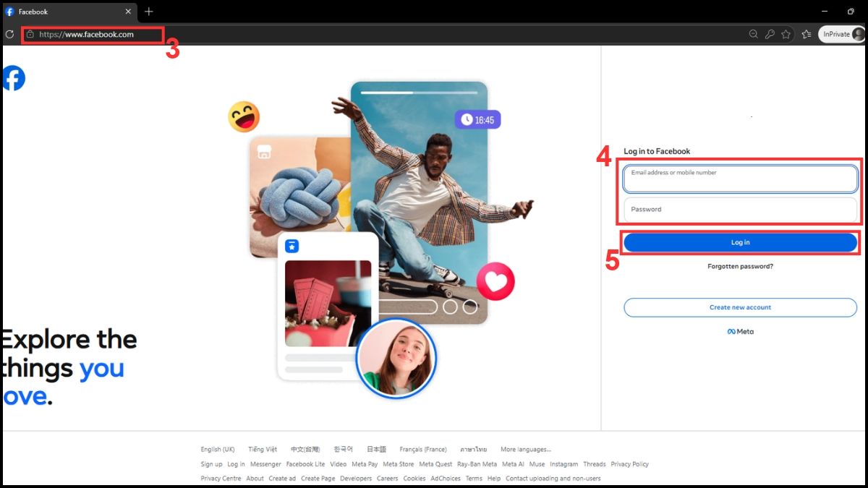Select 日本語 language
The width and height of the screenshot is (868, 488).
click(376, 450)
